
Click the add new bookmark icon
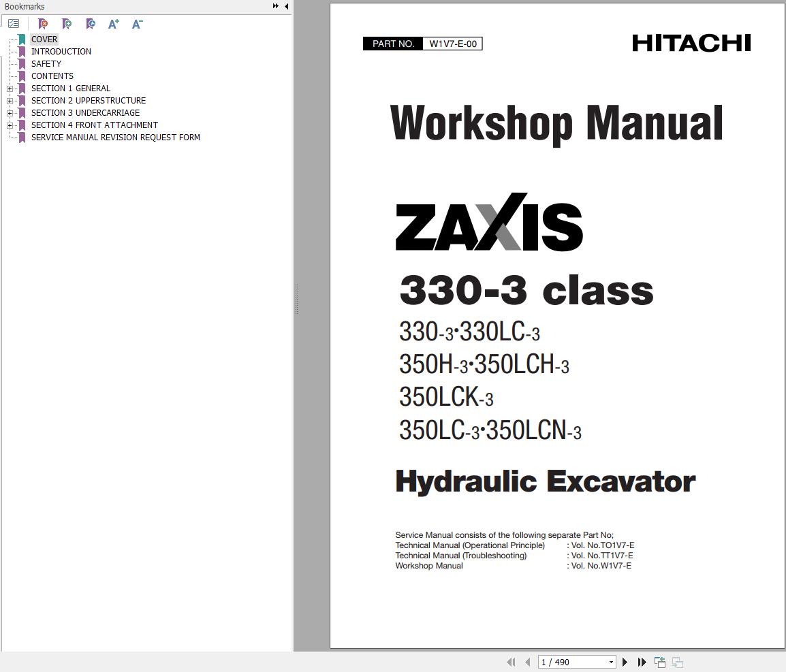point(67,24)
